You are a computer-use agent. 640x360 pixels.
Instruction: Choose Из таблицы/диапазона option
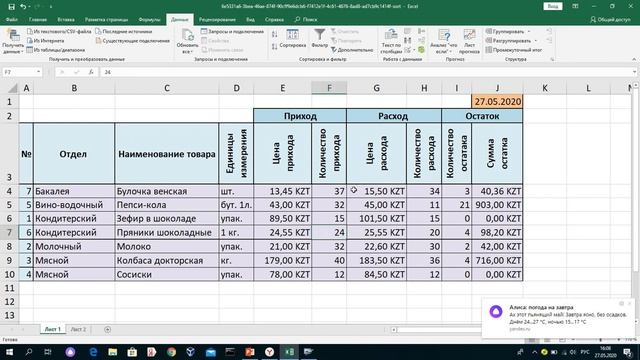(x=56, y=50)
